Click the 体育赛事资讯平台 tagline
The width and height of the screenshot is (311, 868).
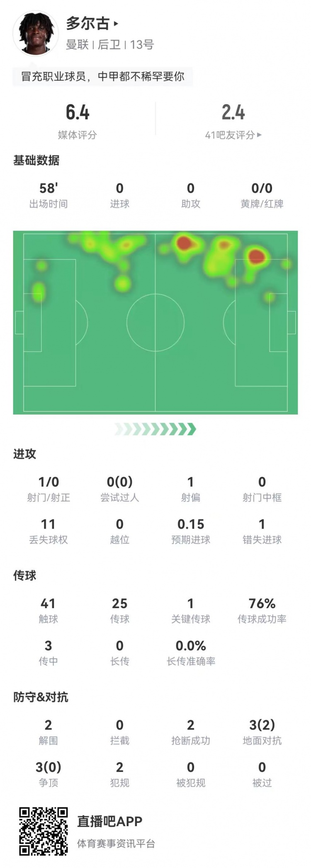[116, 844]
